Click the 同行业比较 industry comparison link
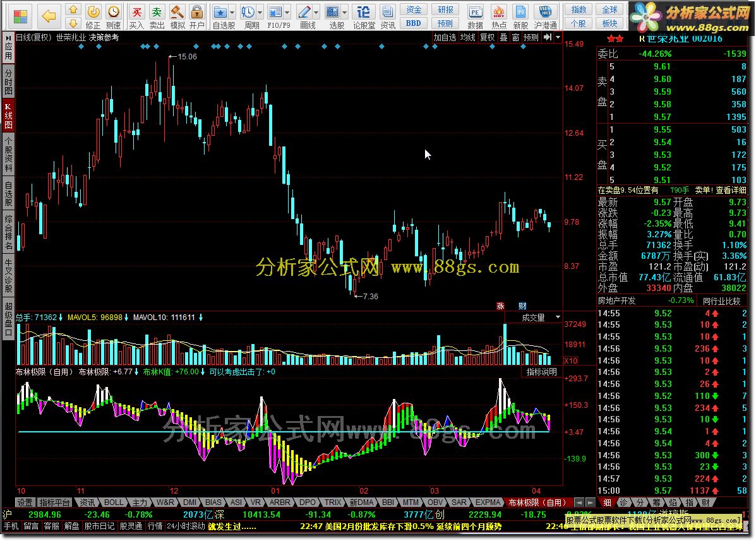The image size is (756, 541). (721, 300)
